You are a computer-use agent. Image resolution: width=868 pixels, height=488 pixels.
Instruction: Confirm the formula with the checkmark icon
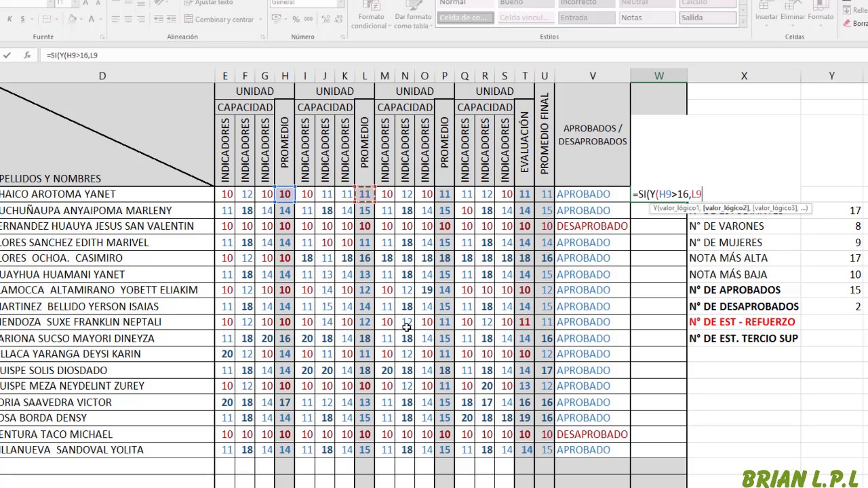click(7, 55)
